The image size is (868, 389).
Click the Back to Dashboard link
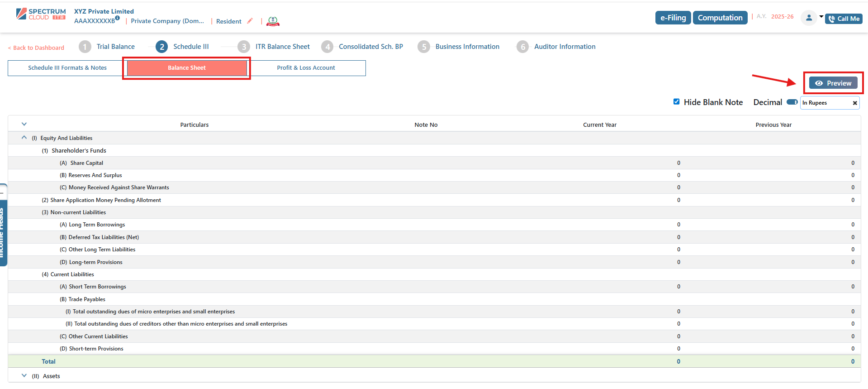click(36, 48)
